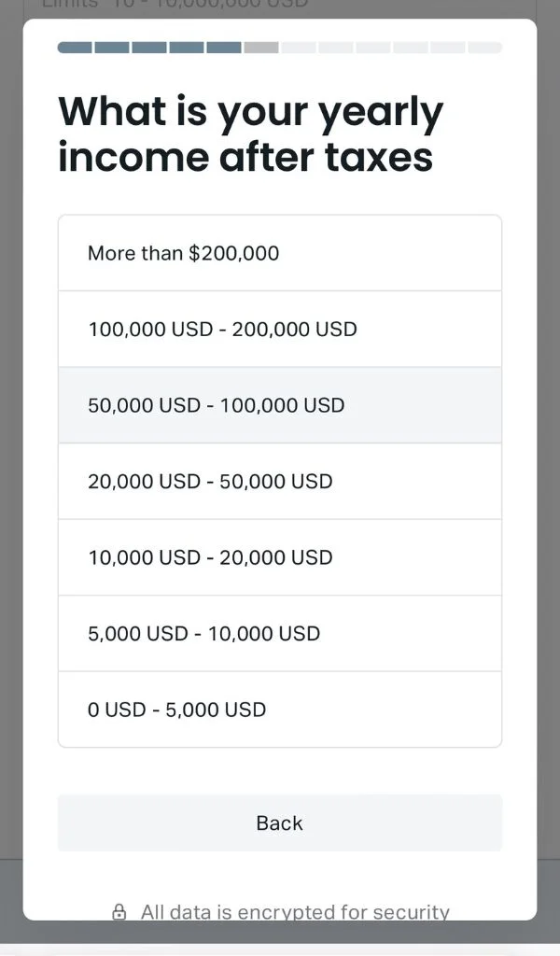
Task: Click the padlock security icon
Action: (x=119, y=912)
